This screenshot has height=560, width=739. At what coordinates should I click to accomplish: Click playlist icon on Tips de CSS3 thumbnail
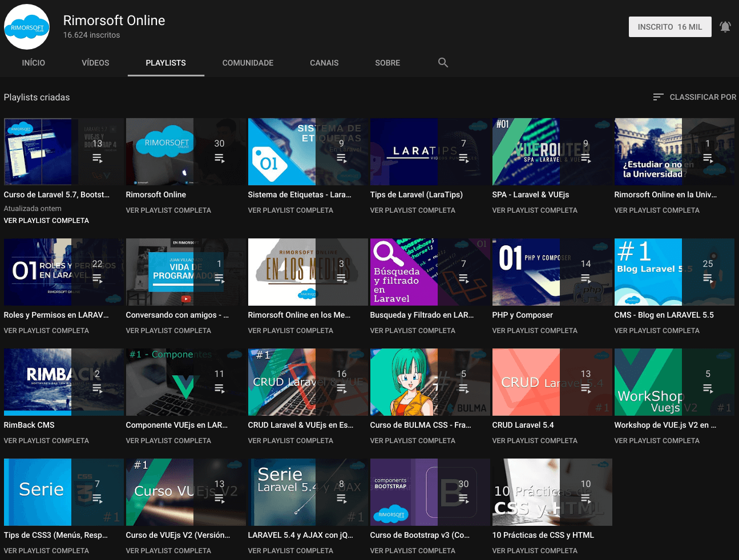point(97,498)
